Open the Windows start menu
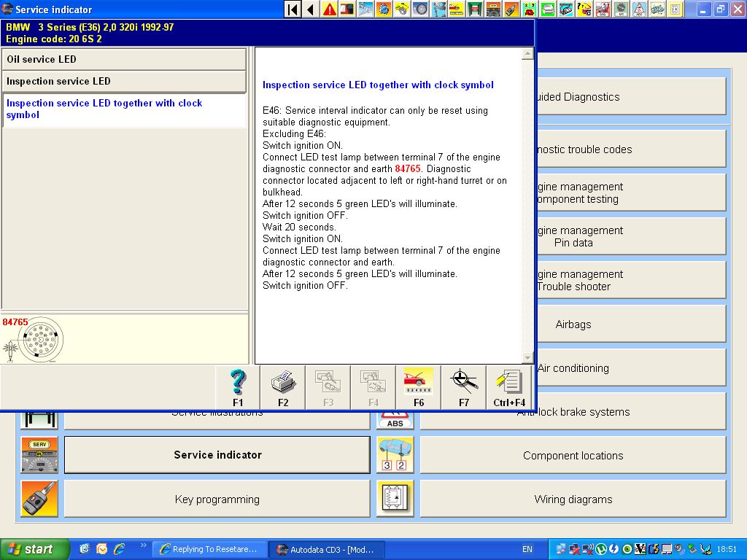 pos(34,549)
